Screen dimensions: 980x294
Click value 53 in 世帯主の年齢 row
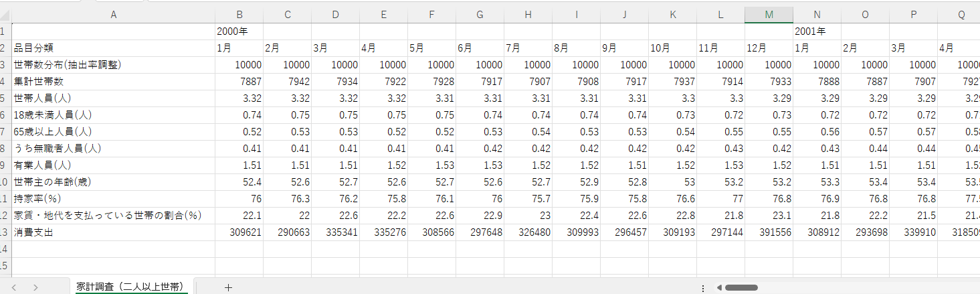[673, 182]
